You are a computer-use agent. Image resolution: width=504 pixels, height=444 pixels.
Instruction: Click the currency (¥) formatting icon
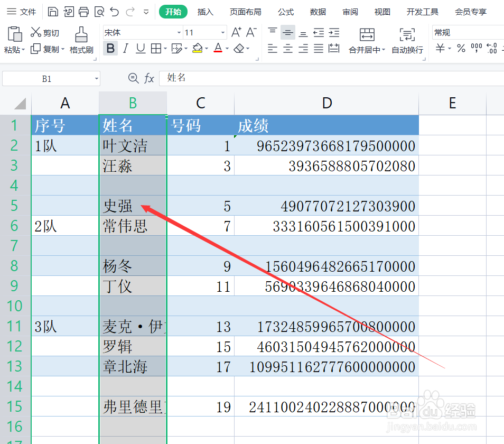coord(441,49)
